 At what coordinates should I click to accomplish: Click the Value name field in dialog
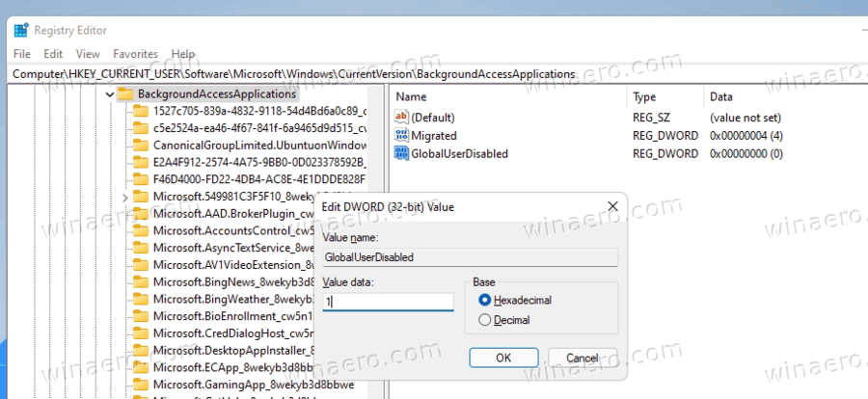pyautogui.click(x=471, y=257)
